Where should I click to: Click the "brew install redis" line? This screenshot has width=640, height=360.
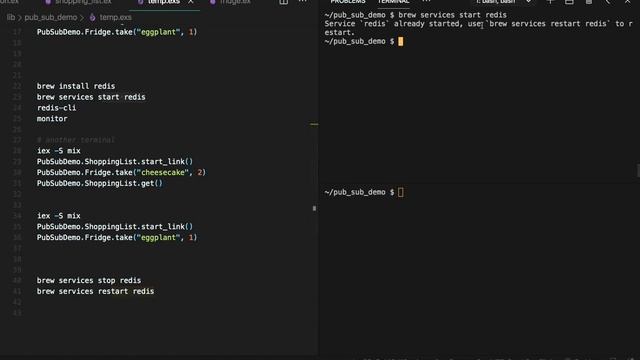tap(76, 86)
